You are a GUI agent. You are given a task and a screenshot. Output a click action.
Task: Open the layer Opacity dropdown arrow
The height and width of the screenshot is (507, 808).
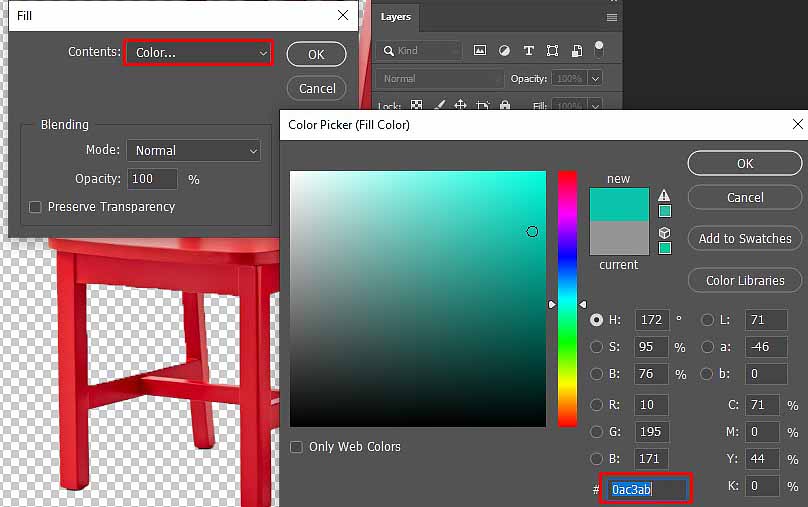[596, 78]
